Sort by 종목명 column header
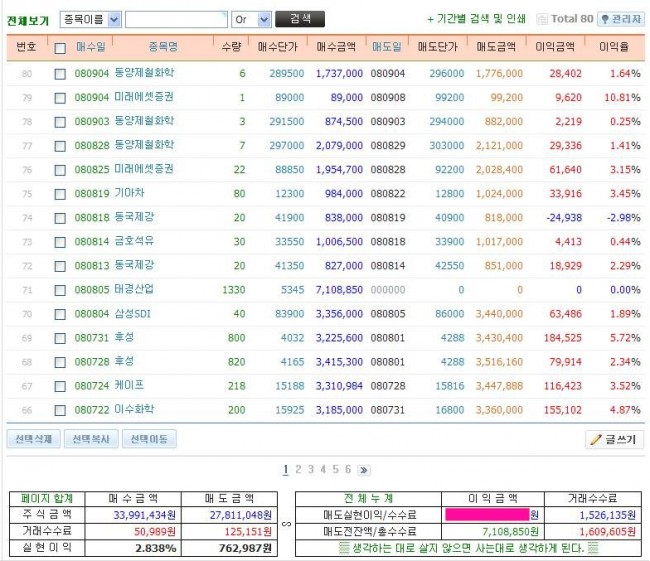The height and width of the screenshot is (561, 650). coord(163,46)
